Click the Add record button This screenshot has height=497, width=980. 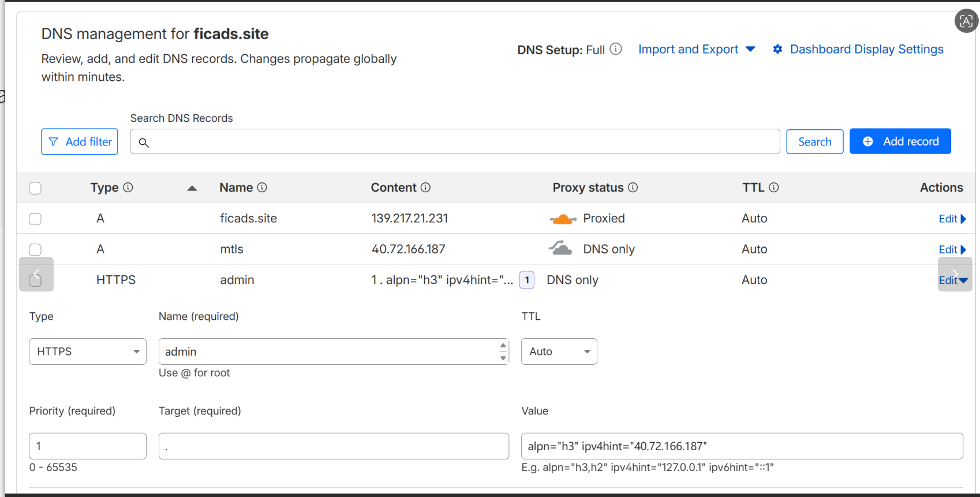(x=900, y=141)
